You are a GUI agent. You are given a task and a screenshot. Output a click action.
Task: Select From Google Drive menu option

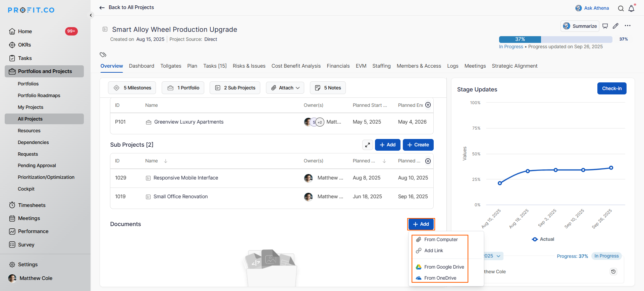point(444,267)
